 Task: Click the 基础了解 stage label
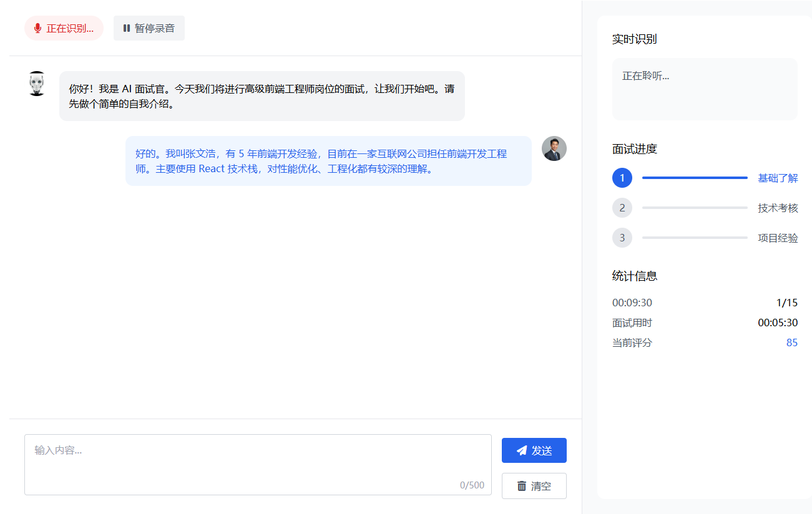point(778,178)
